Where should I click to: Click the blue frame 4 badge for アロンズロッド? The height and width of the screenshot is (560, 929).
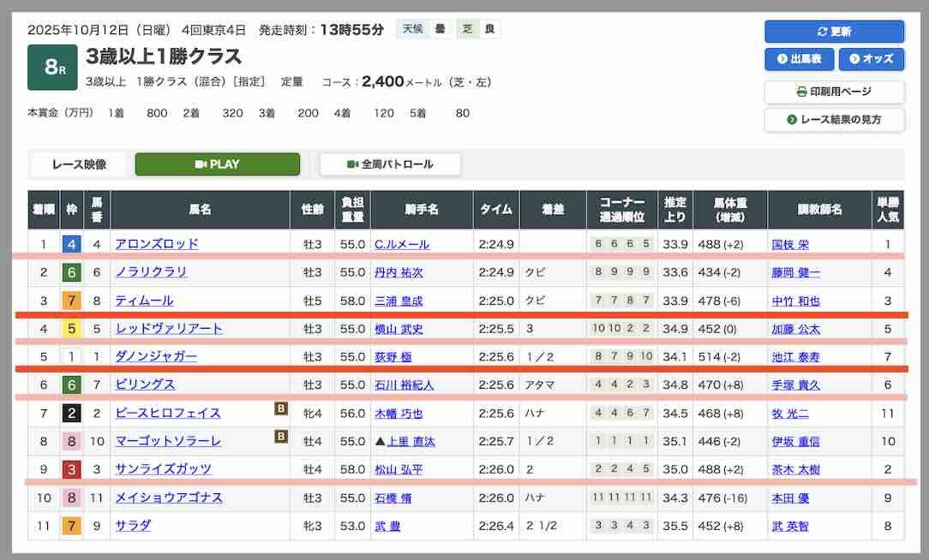click(71, 244)
